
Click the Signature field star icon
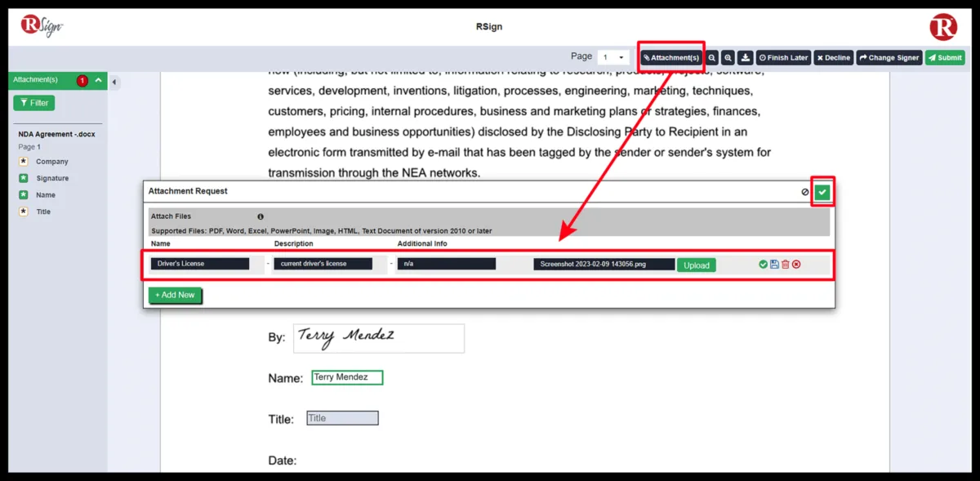point(24,178)
